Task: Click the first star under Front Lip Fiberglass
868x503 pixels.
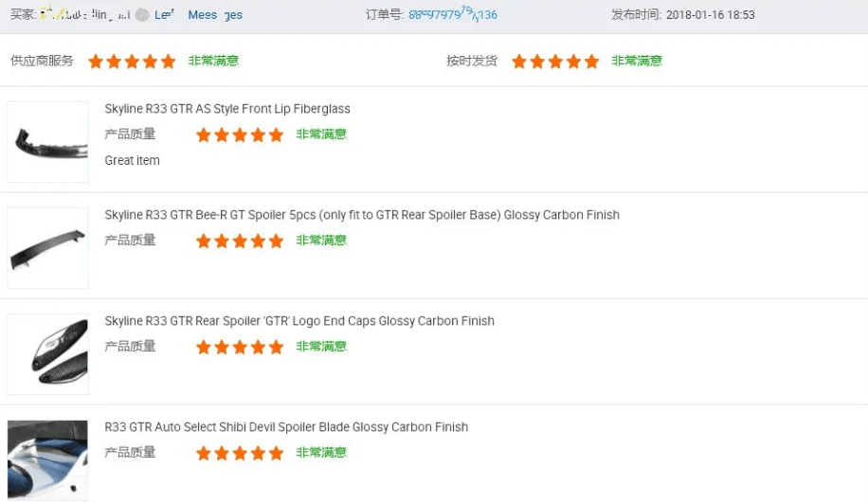Action: click(x=204, y=135)
